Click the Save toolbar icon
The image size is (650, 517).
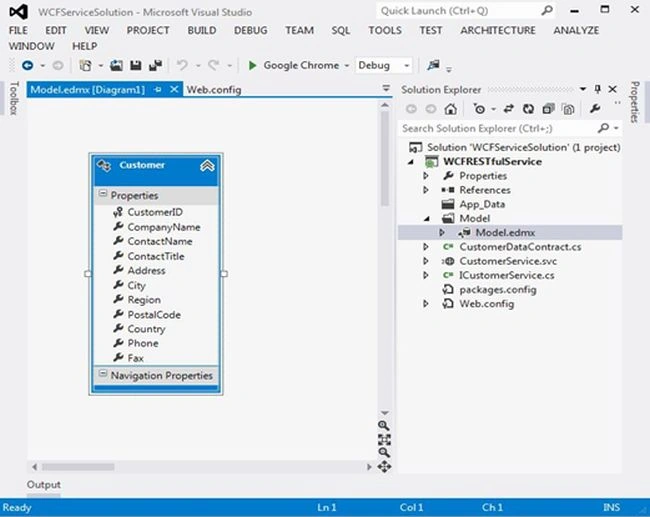(x=136, y=66)
